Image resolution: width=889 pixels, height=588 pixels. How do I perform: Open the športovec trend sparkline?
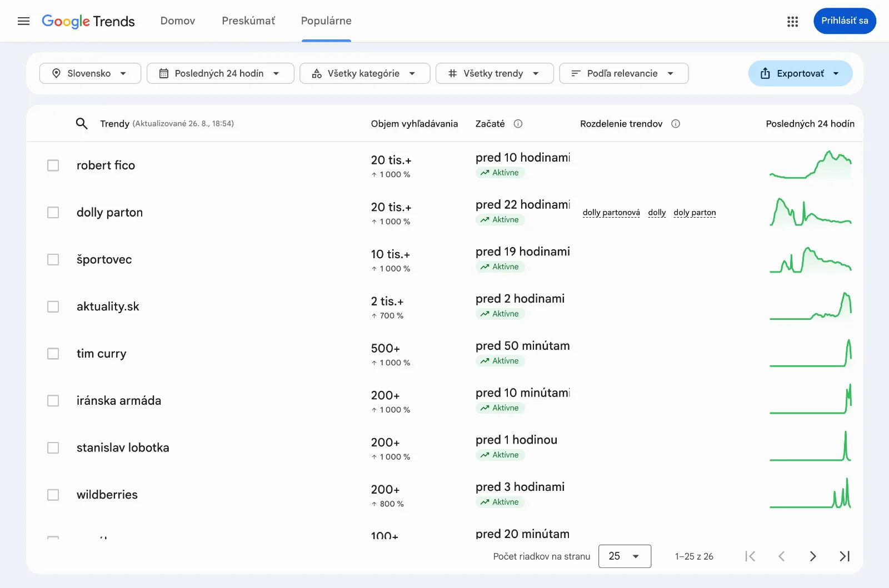(810, 259)
